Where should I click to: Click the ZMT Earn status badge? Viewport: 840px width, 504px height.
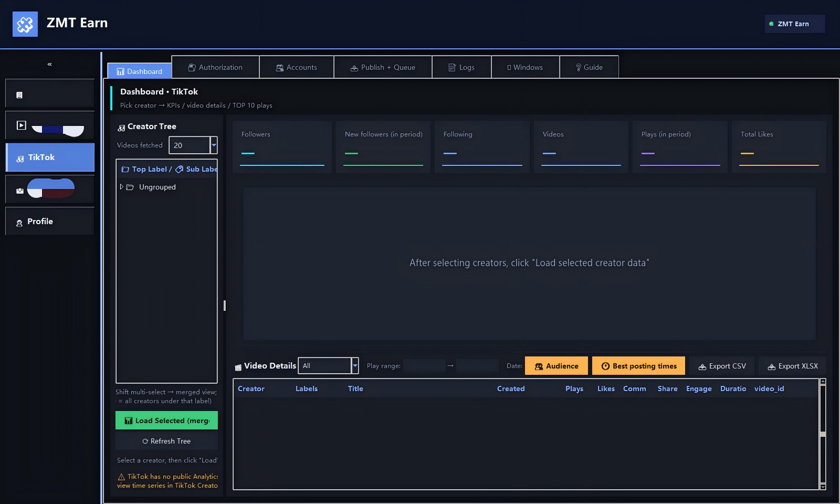pyautogui.click(x=794, y=24)
